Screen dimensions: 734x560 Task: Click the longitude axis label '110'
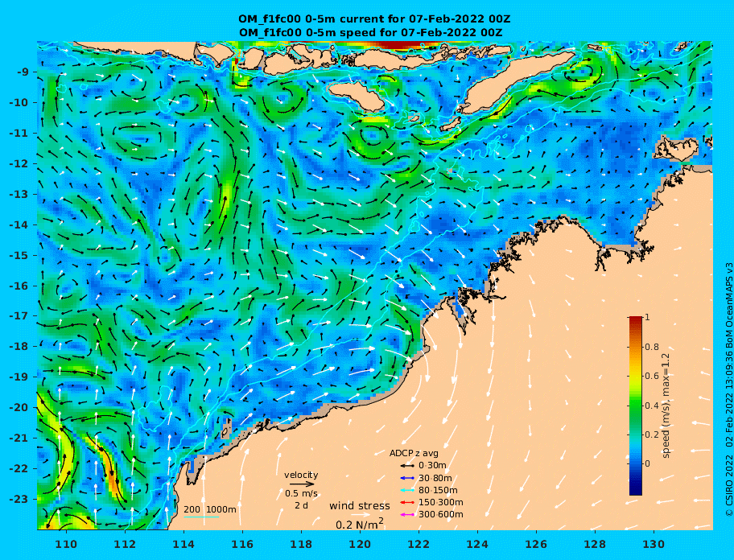[66, 544]
